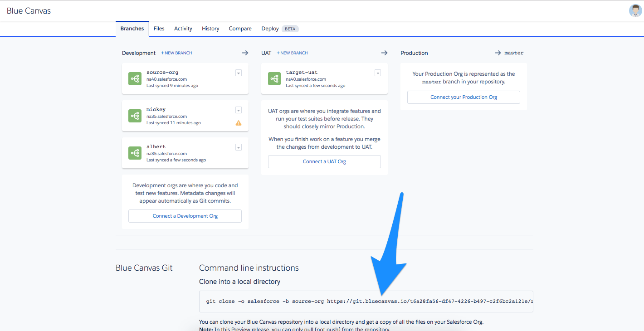Click the UAT column merge arrow
644x331 pixels.
384,53
